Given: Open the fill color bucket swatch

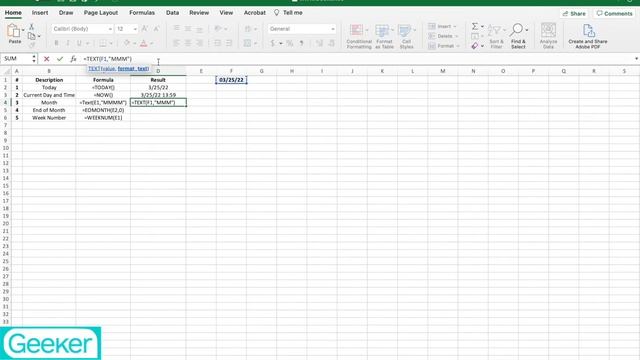Looking at the screenshot, I should coord(127,43).
